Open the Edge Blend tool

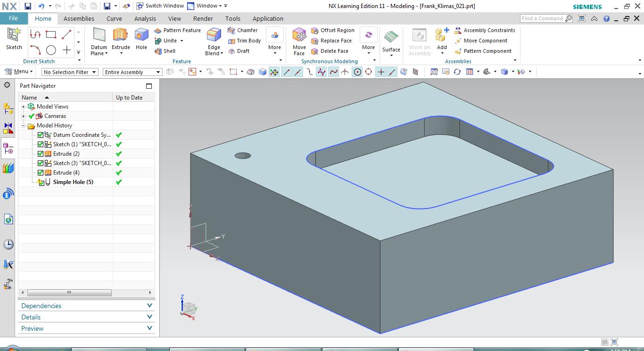[214, 36]
